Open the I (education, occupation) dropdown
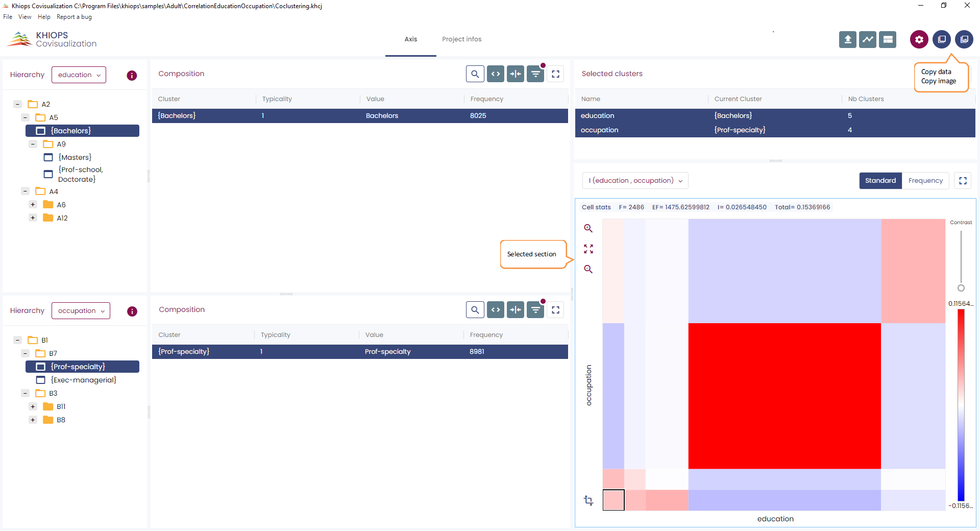Screen dimensions: 980x531 (x=635, y=181)
